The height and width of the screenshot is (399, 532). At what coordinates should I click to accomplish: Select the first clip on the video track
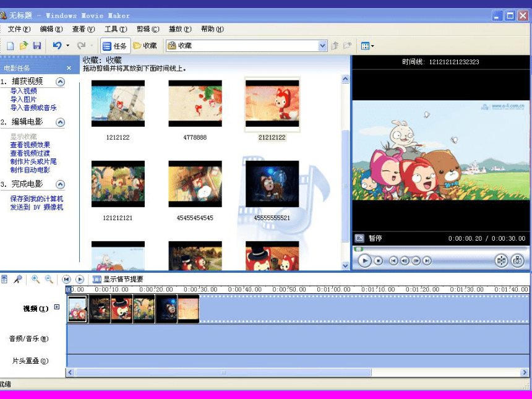78,309
